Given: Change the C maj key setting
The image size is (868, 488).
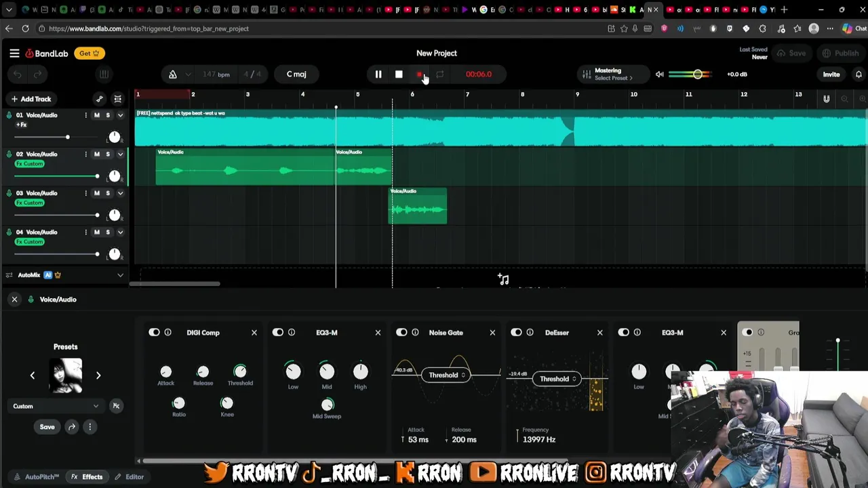Looking at the screenshot, I should tap(296, 75).
